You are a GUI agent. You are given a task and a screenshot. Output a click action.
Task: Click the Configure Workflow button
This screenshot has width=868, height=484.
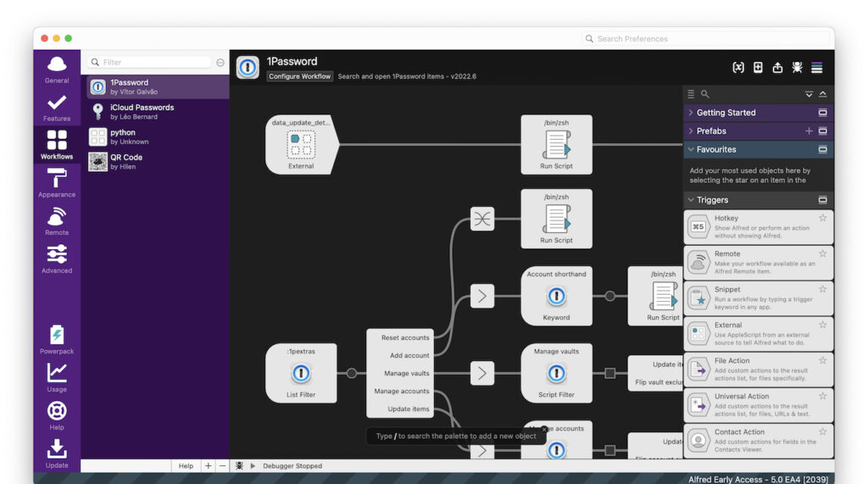coord(300,76)
